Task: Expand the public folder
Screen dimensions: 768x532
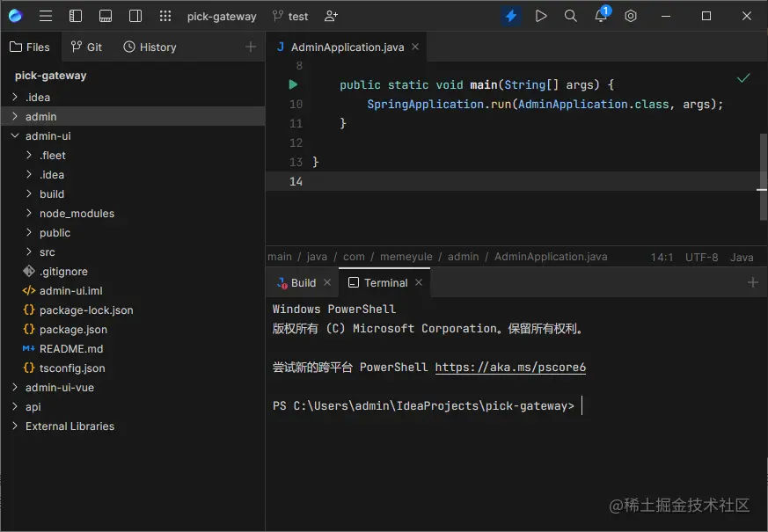Action: (x=29, y=232)
